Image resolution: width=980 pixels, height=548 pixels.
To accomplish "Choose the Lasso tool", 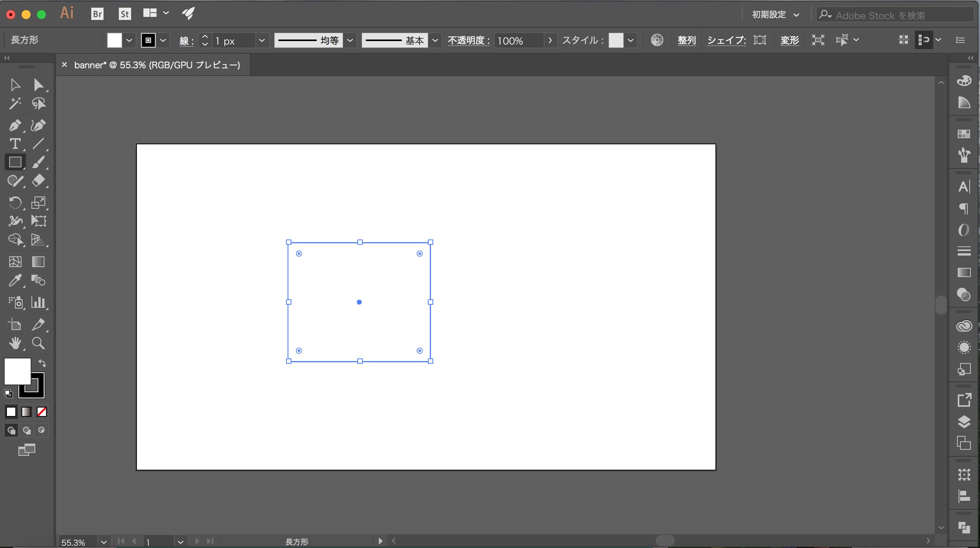I will coord(38,104).
